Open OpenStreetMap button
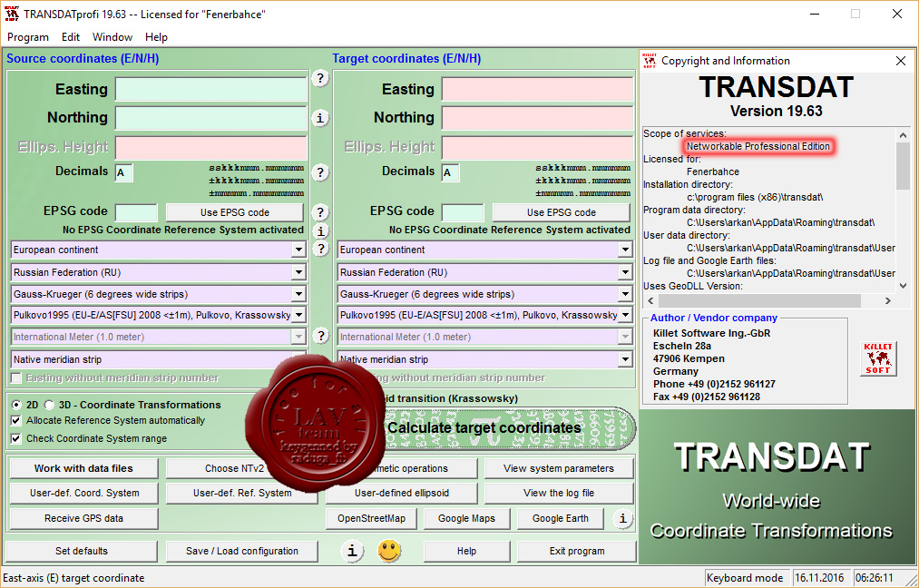919x588 pixels. pos(371,518)
